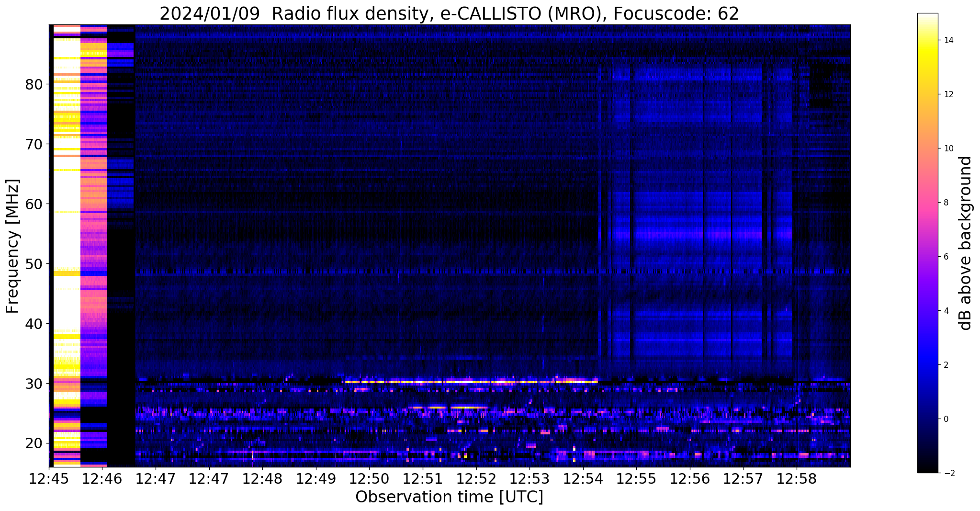Click the 12:55 time tick label
The image size is (980, 511).
click(x=636, y=478)
